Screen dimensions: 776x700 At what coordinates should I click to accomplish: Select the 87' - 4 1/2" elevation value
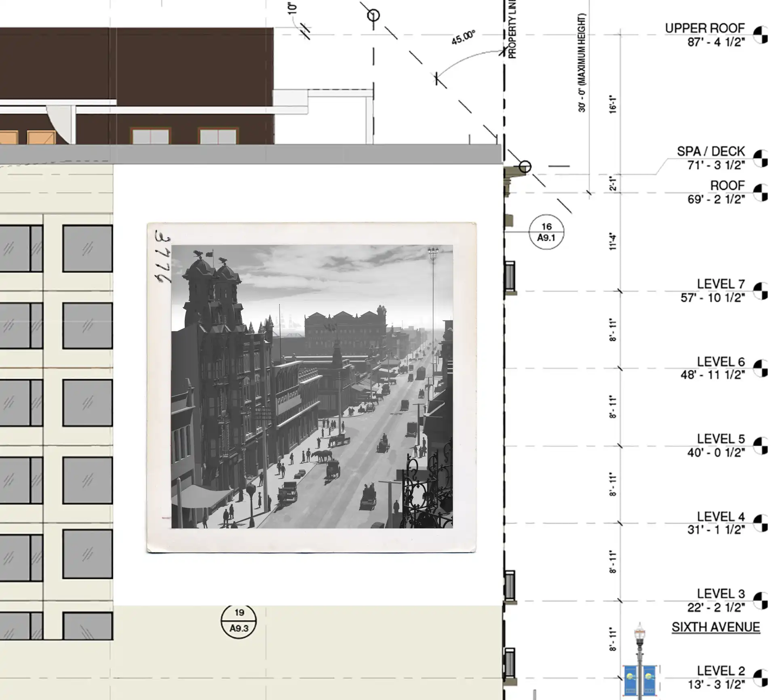[716, 42]
